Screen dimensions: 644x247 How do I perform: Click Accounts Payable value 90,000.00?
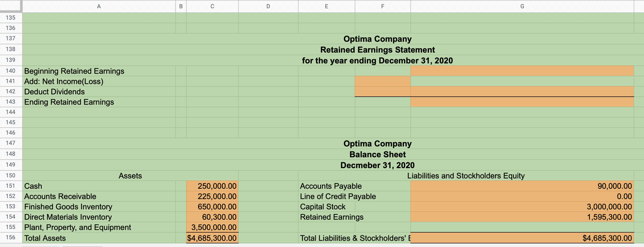point(522,186)
